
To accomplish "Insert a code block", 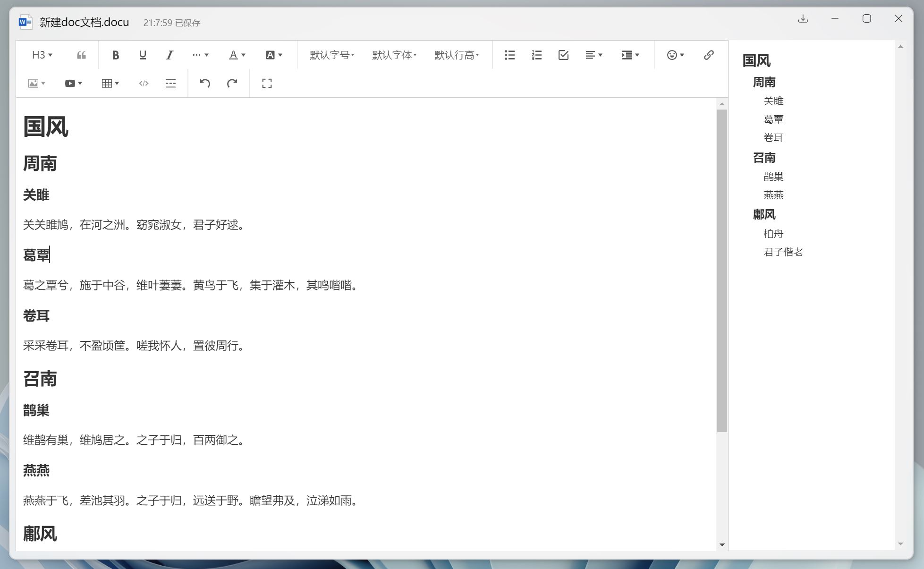I will click(x=143, y=83).
